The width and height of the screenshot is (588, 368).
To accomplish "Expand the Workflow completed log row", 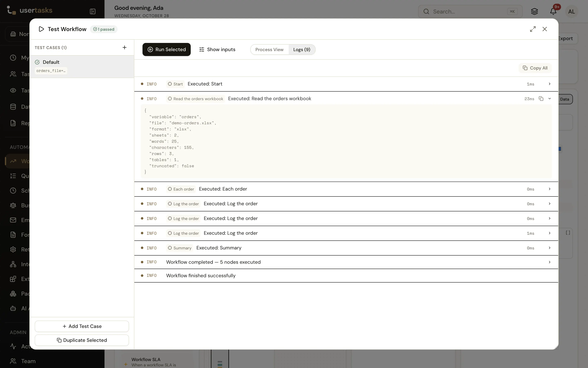I will tap(549, 262).
